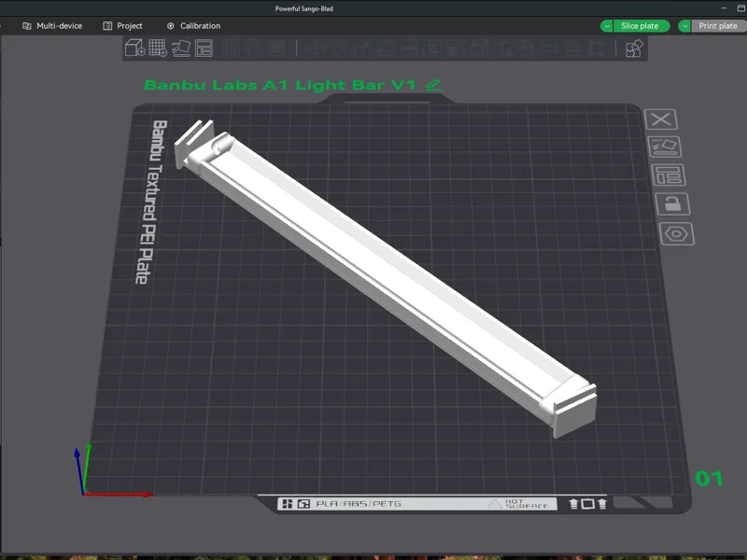Click the plate number 01 label
The image size is (747, 560).
[709, 479]
